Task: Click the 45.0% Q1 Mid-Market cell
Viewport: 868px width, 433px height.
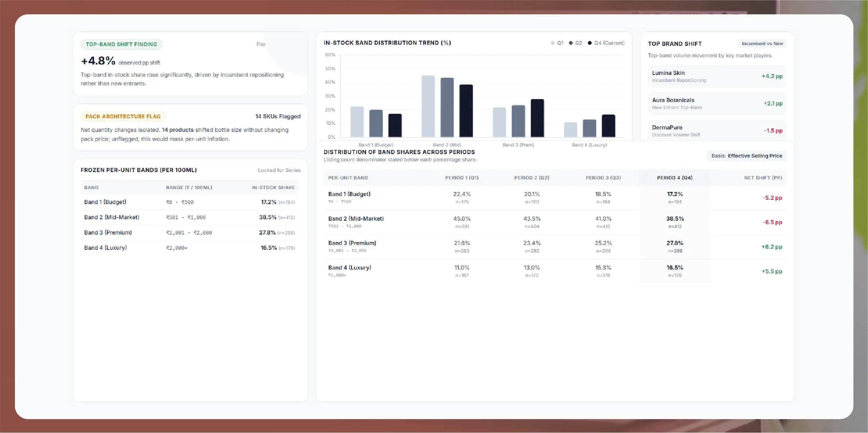Action: [462, 219]
